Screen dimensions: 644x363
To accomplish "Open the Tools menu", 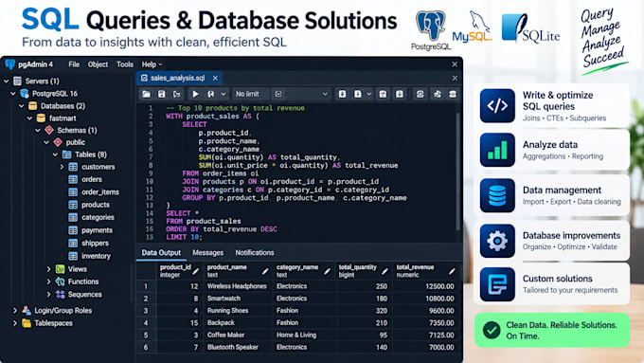I will tap(125, 64).
